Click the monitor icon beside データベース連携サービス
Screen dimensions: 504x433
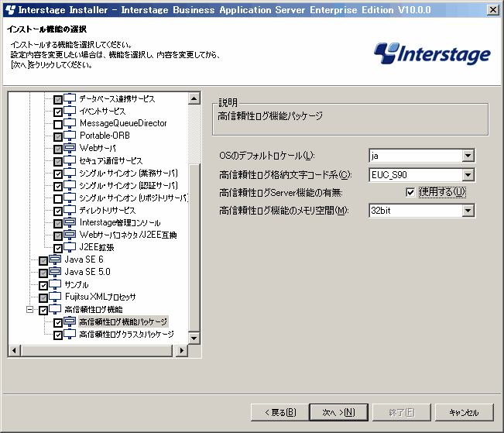click(x=70, y=98)
